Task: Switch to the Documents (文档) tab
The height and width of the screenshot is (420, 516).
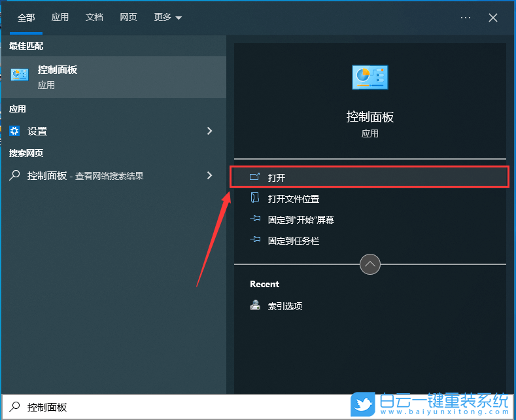Action: 94,18
